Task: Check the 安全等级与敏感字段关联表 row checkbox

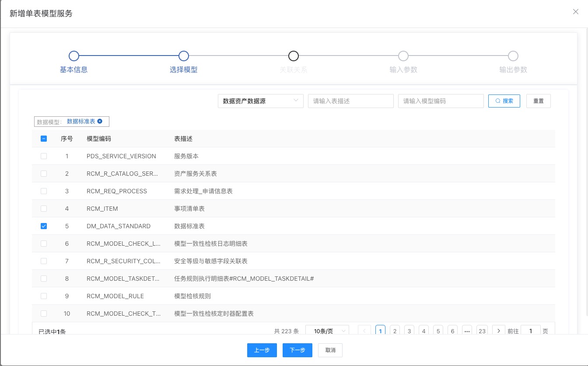Action: pyautogui.click(x=44, y=261)
